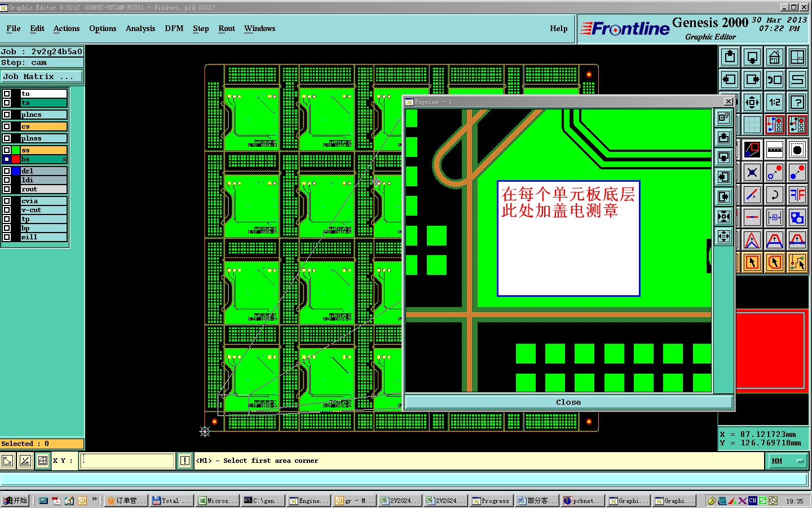This screenshot has width=812, height=508.
Task: Switch to the pcbnet taskbar window
Action: tap(582, 501)
